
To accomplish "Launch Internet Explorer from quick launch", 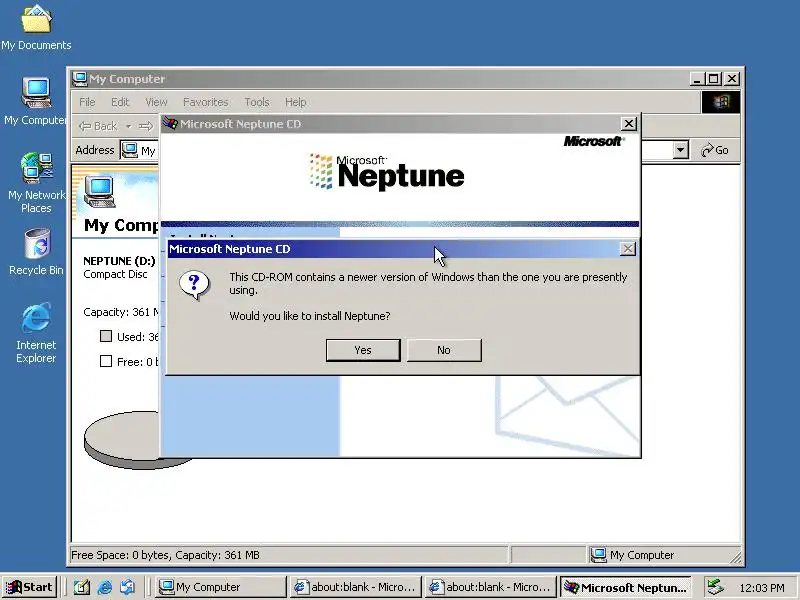I will (105, 587).
